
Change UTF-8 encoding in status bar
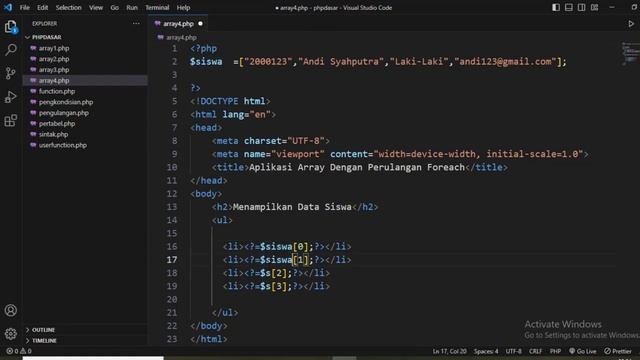pyautogui.click(x=513, y=351)
